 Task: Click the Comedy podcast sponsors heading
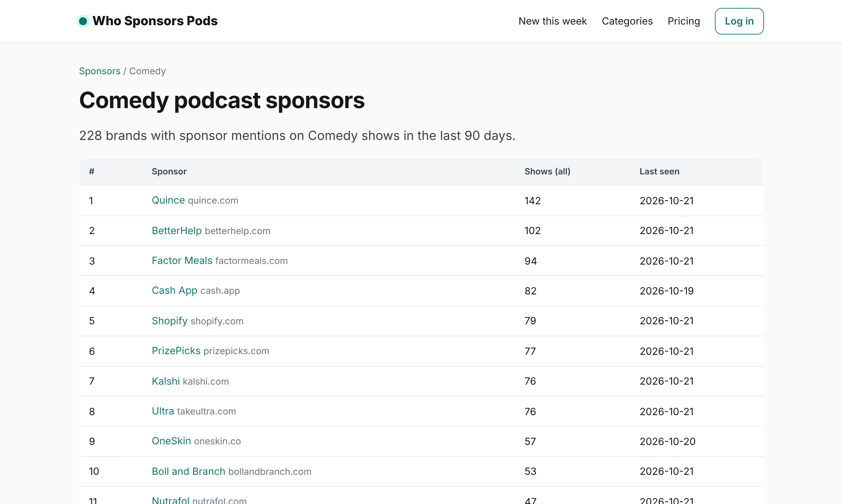point(222,100)
